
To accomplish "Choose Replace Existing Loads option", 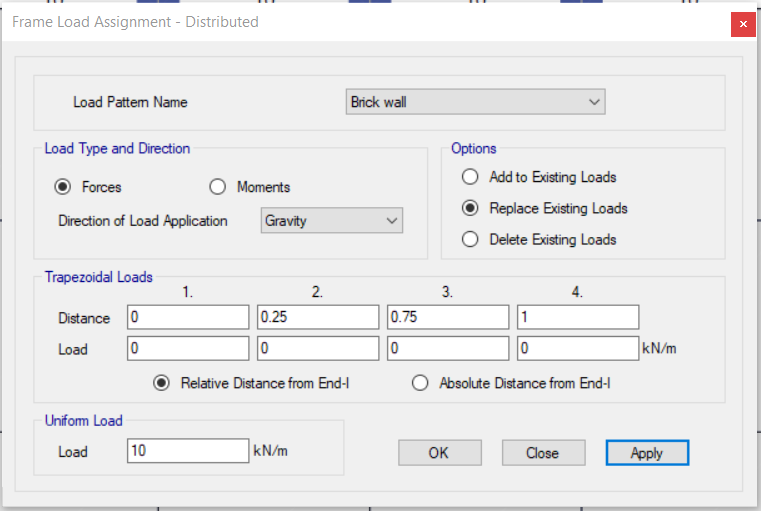I will [470, 208].
